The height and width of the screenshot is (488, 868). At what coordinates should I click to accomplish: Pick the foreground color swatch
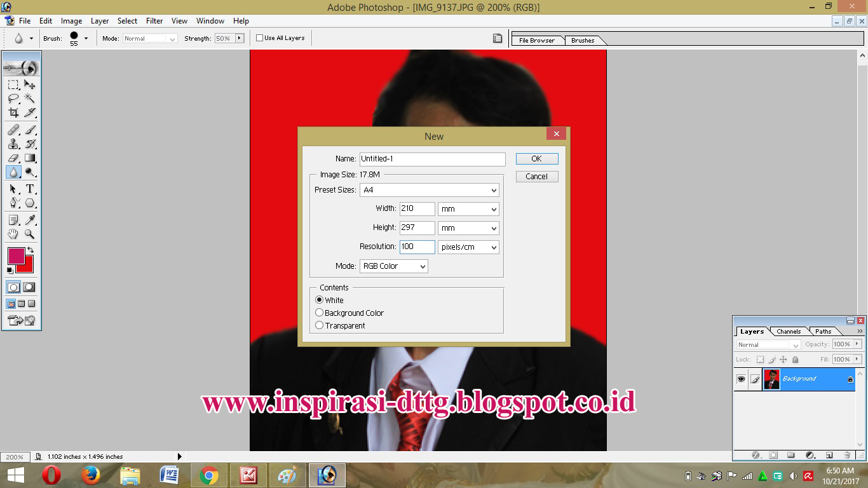click(x=16, y=255)
